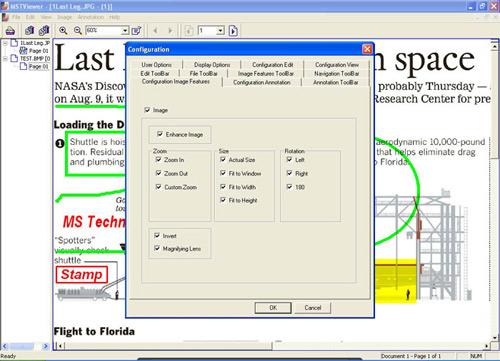Switch to the Display Options tab
500x361 pixels.
coord(212,65)
